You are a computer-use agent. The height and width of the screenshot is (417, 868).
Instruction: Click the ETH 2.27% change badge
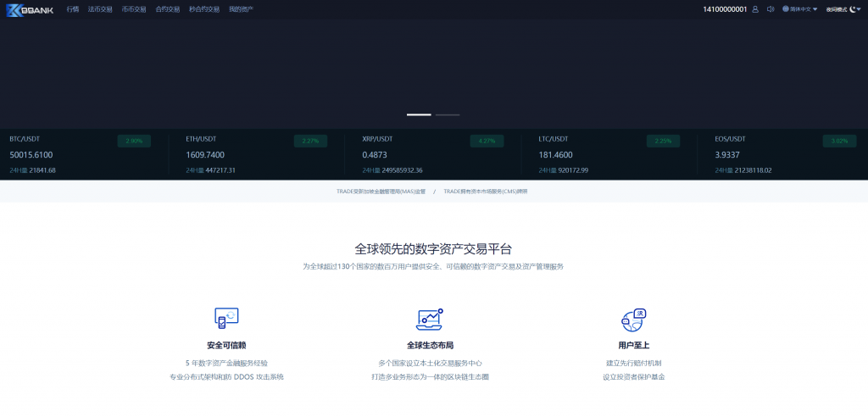(x=310, y=142)
